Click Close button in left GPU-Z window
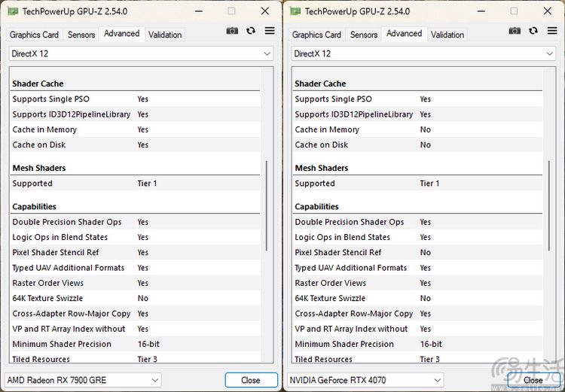Viewport: 565px width, 392px height. 251,380
